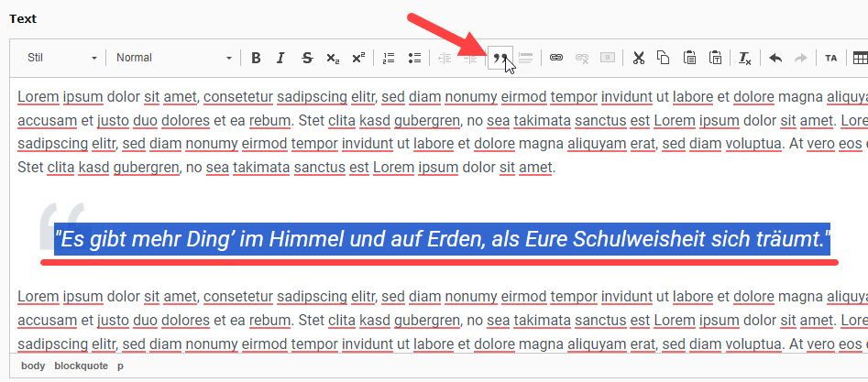
Task: Toggle strikethrough formatting
Action: coord(306,58)
